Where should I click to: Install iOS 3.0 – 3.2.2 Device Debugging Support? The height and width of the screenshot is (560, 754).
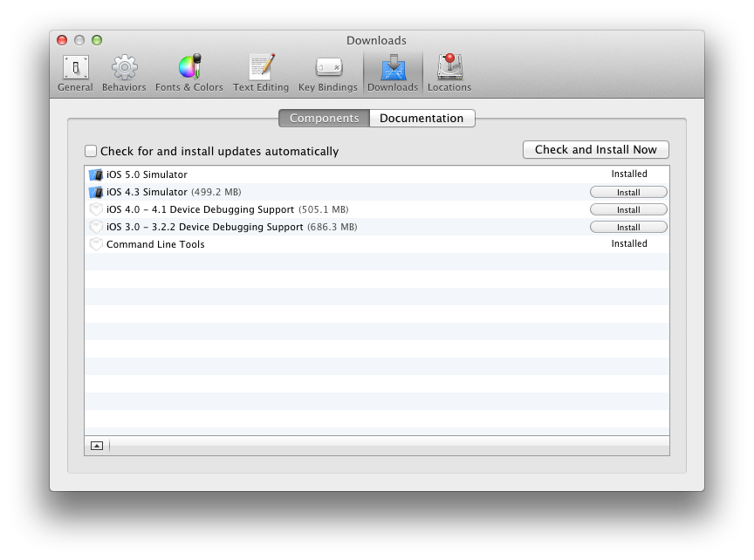pos(627,227)
